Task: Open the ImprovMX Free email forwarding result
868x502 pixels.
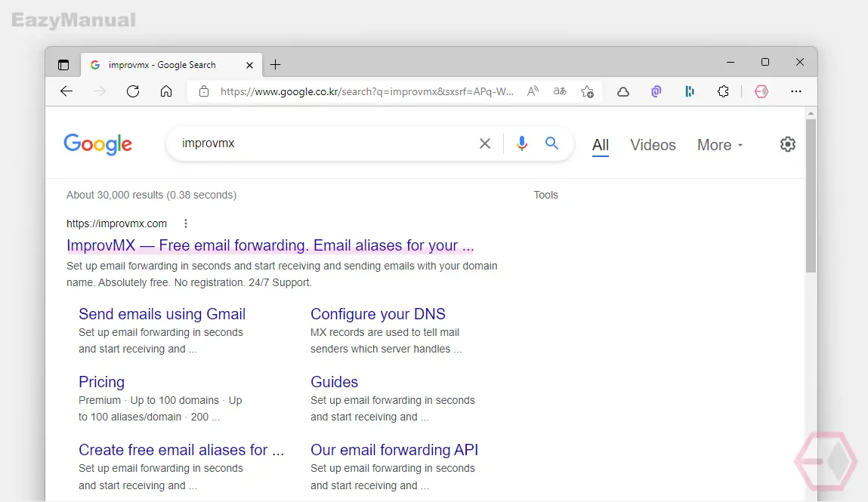Action: point(270,245)
